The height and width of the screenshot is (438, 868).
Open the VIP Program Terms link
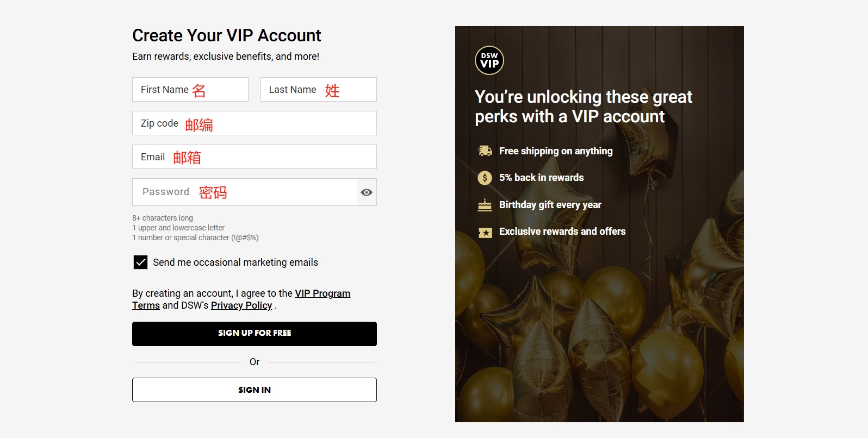(x=322, y=293)
